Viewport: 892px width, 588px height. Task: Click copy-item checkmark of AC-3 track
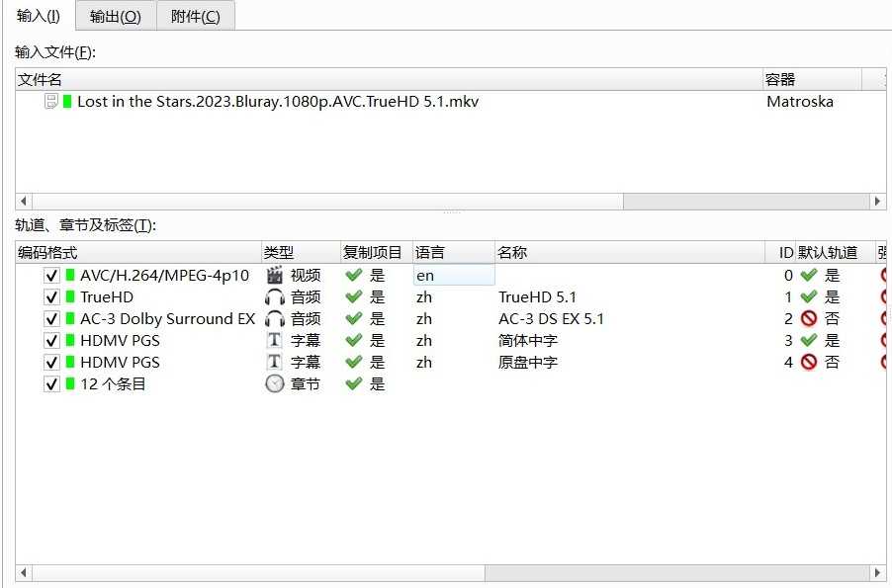(x=353, y=318)
